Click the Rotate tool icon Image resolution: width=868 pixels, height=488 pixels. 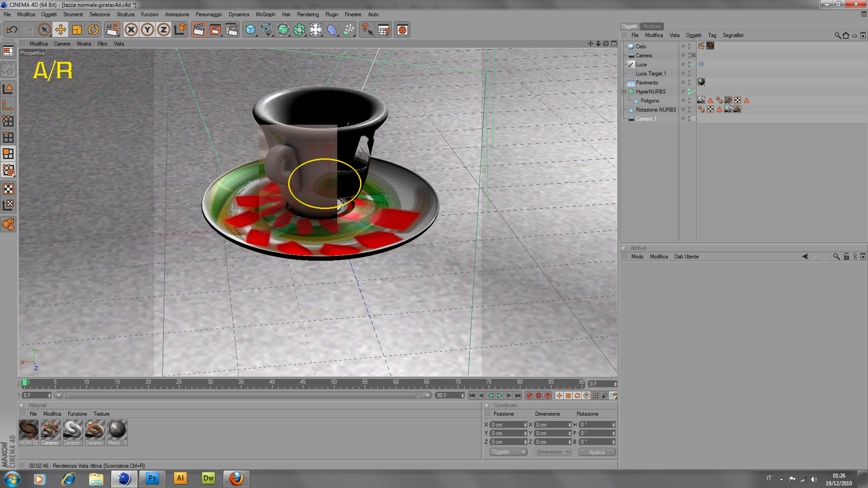(93, 30)
